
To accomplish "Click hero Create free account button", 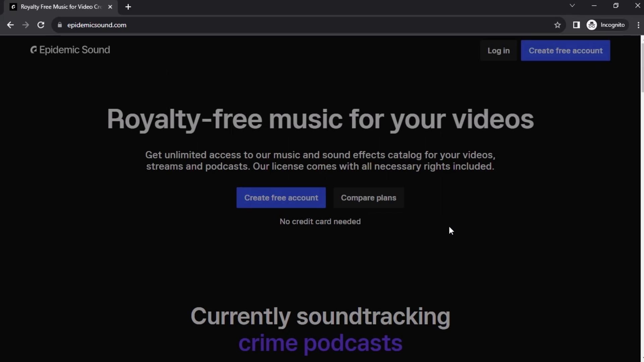I will 281,198.
